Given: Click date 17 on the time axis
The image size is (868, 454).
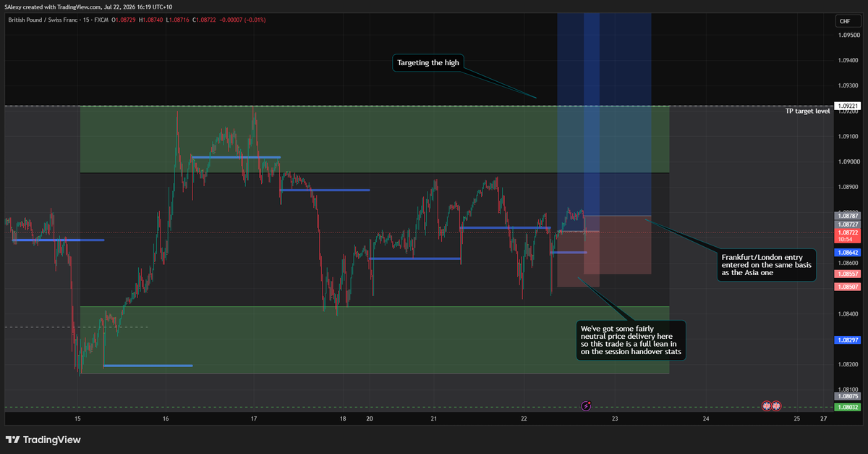Looking at the screenshot, I should (254, 419).
